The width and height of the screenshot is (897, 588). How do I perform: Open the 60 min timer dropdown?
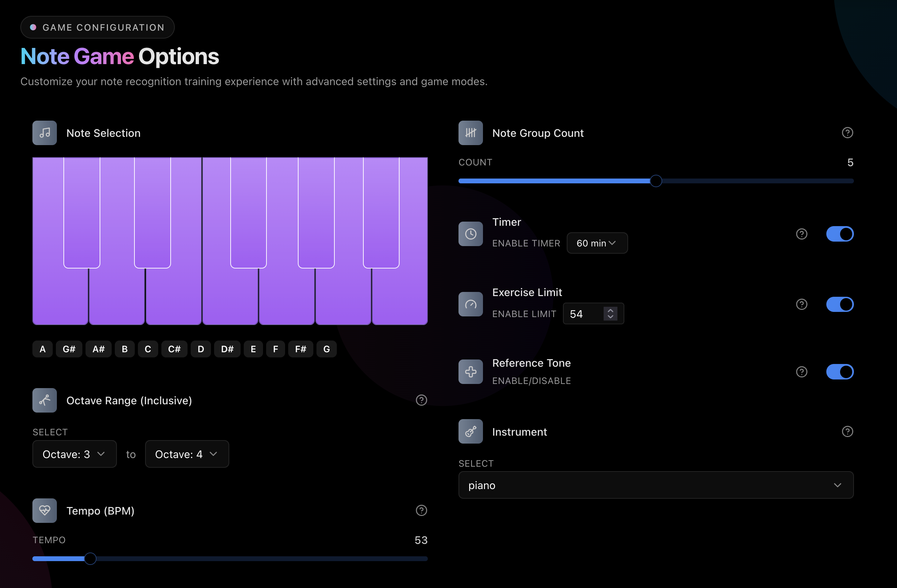tap(597, 243)
